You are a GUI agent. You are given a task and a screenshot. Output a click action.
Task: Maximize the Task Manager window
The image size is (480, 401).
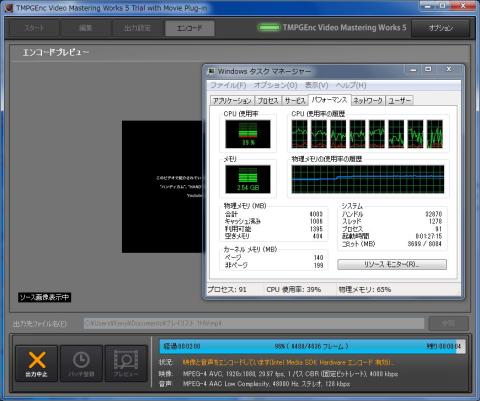point(428,69)
